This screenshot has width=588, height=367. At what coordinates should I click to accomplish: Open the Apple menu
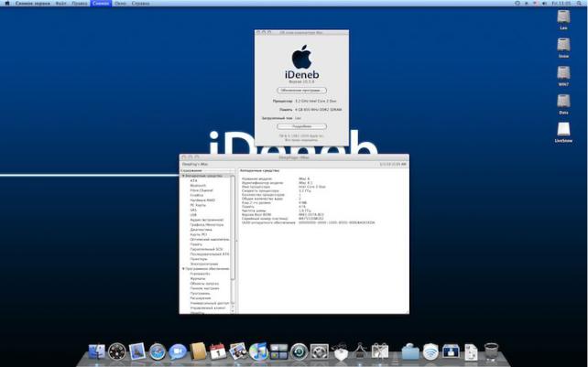click(x=6, y=3)
